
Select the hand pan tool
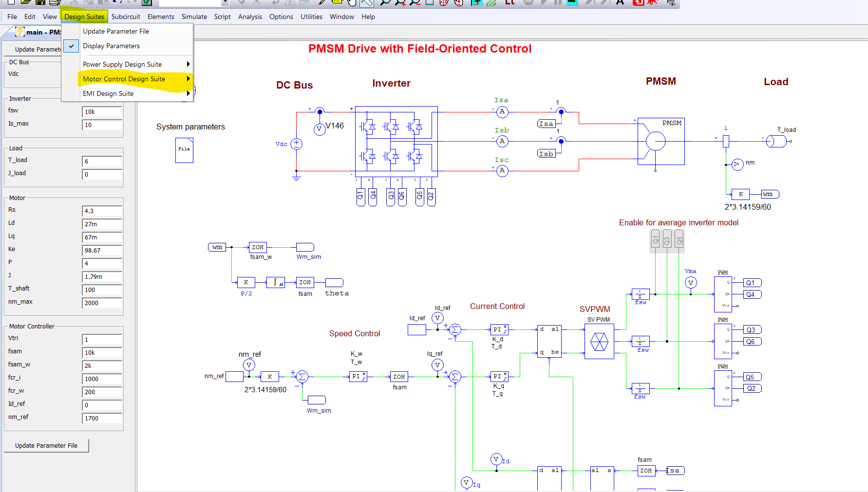coord(351,2)
